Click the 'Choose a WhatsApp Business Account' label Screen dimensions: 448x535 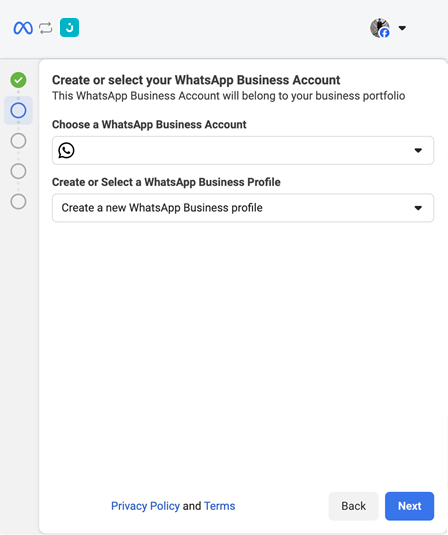[x=149, y=125]
